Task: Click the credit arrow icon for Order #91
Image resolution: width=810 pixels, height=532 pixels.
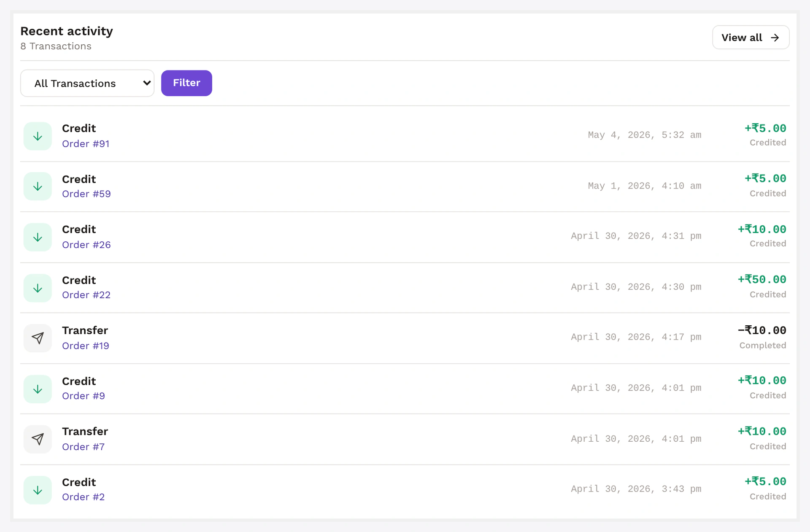Action: coord(38,136)
